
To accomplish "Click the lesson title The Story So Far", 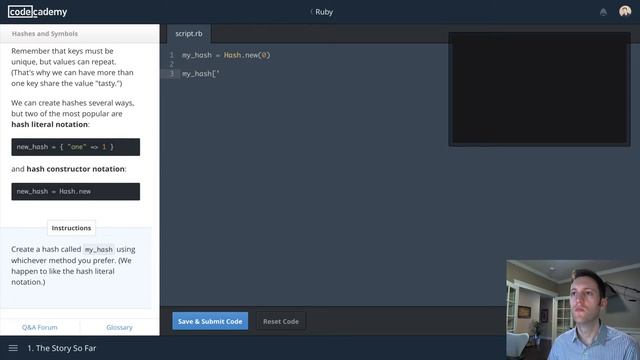I will (62, 348).
